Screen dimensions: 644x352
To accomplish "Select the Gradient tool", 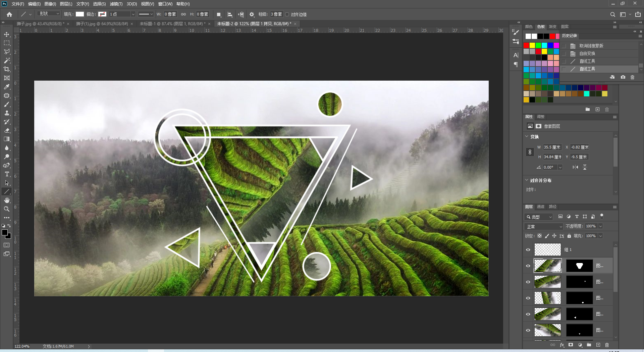I will (7, 139).
